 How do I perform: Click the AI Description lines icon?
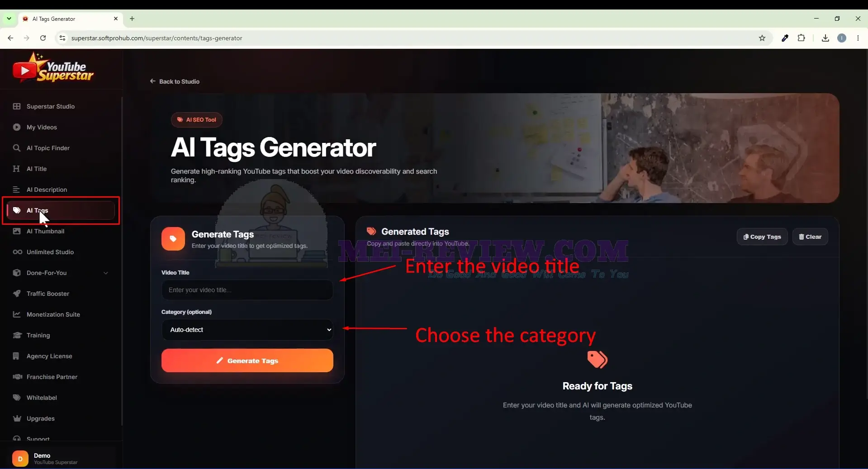click(x=17, y=189)
